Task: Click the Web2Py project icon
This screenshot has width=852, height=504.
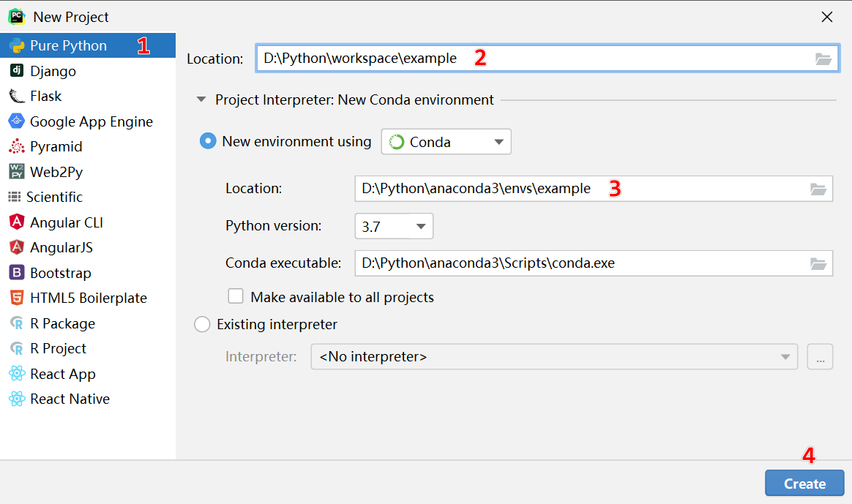Action: click(17, 172)
